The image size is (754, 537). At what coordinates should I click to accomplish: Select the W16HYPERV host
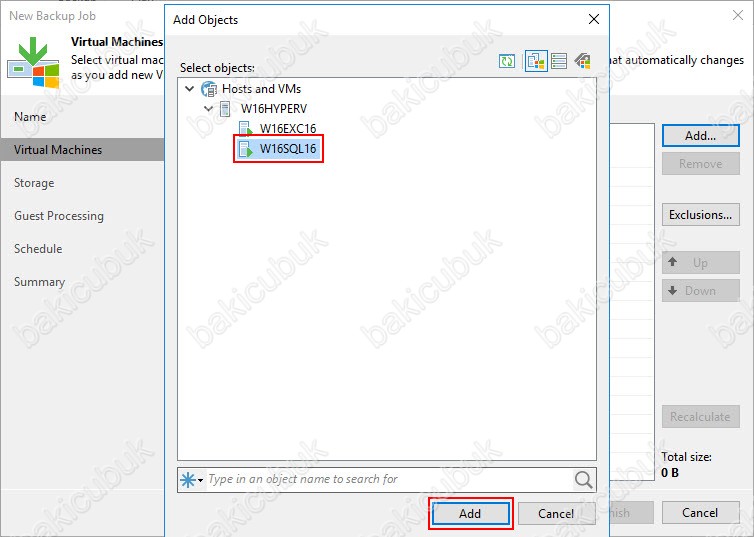click(274, 109)
